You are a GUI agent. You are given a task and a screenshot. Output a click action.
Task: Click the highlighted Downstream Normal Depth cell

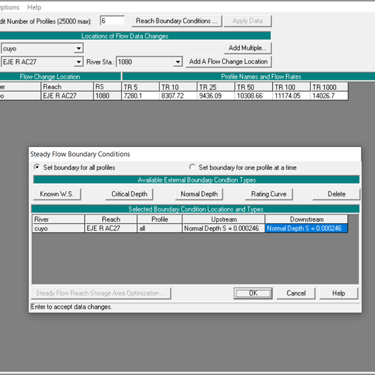(306, 228)
